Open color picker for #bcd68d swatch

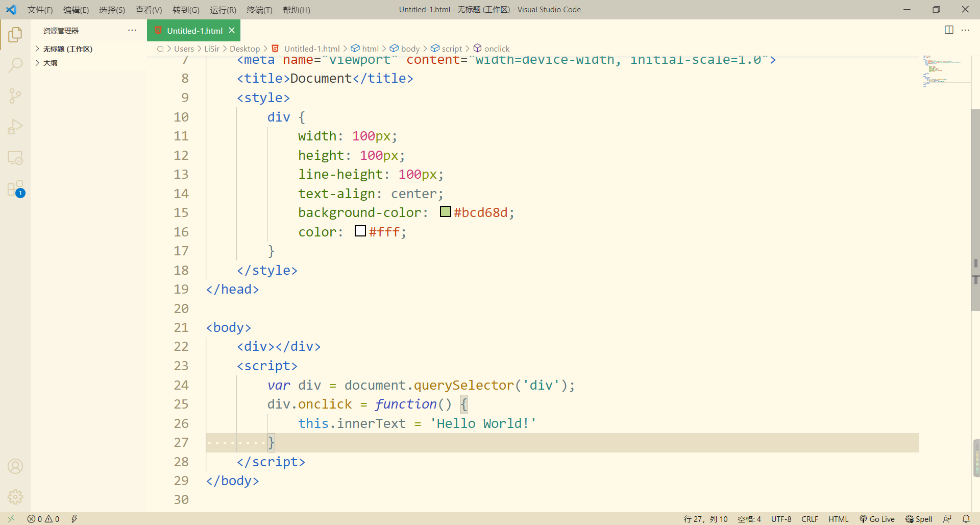(x=446, y=211)
